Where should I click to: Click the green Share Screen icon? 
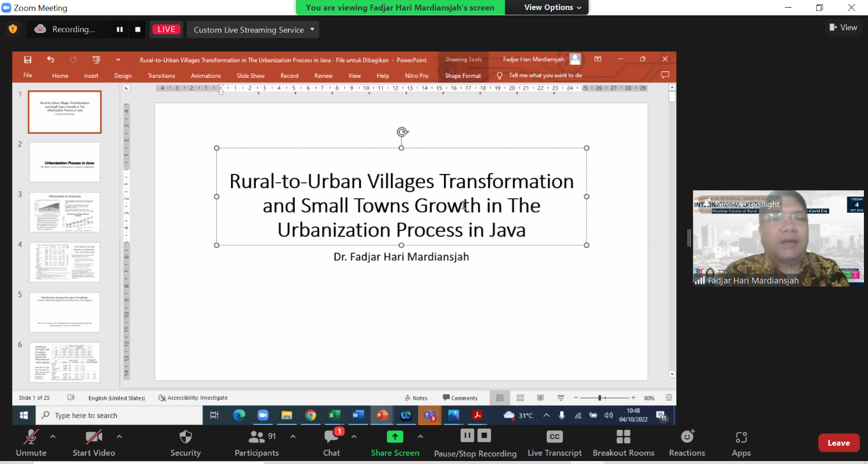[394, 437]
